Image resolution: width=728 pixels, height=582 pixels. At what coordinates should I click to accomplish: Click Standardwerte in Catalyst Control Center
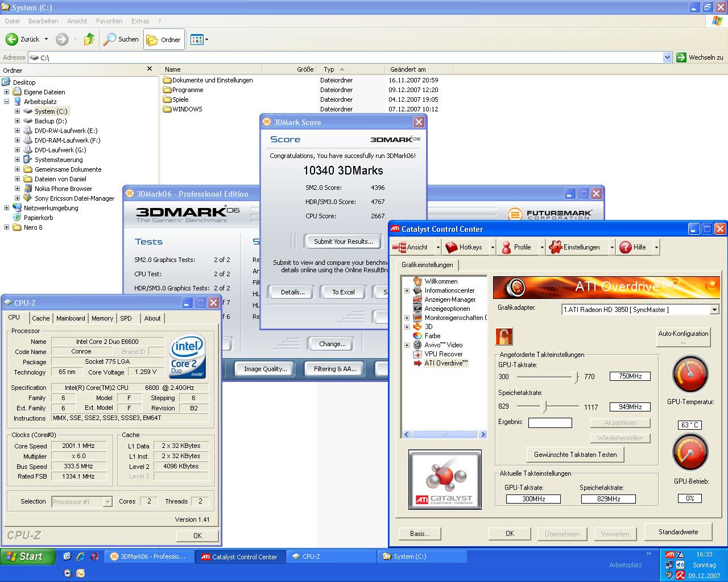678,532
